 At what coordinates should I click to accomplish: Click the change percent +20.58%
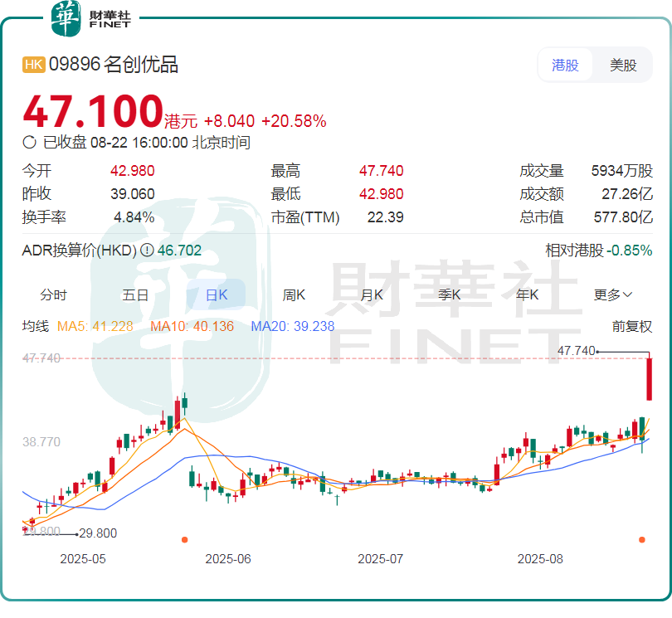click(294, 121)
